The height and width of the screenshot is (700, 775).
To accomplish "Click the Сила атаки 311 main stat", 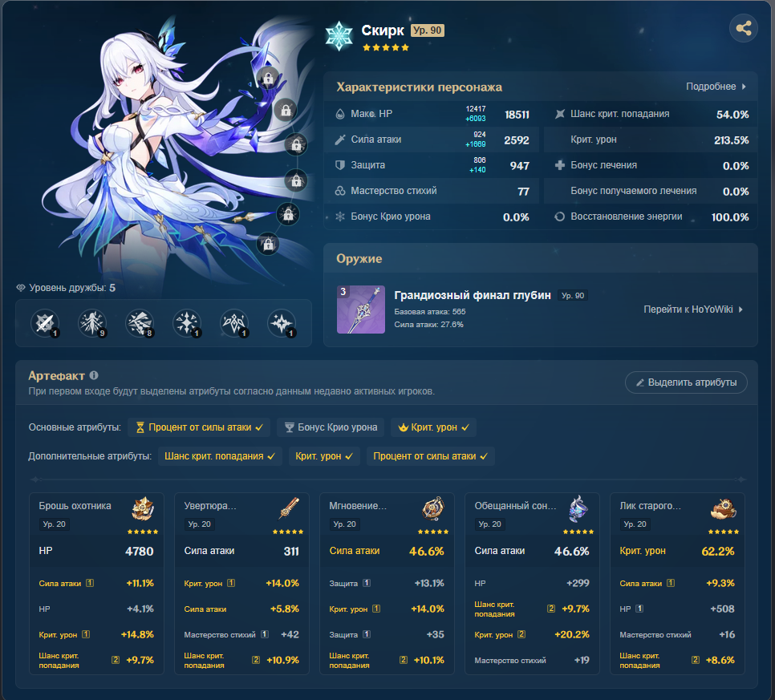I will (241, 551).
